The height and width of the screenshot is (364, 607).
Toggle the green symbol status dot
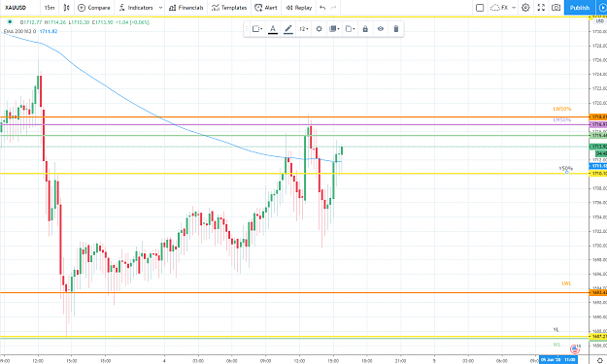[10, 22]
